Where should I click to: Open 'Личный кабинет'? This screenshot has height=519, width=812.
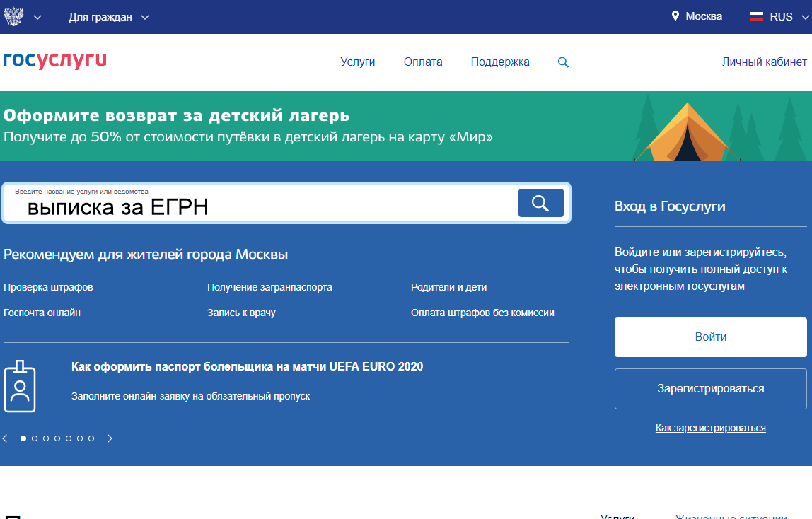[x=765, y=62]
